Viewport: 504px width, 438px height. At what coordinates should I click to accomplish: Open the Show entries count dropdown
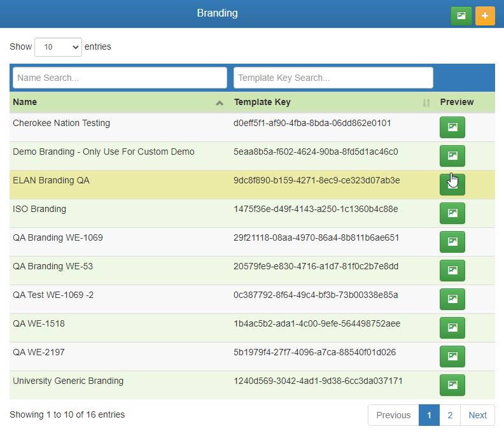click(x=58, y=47)
